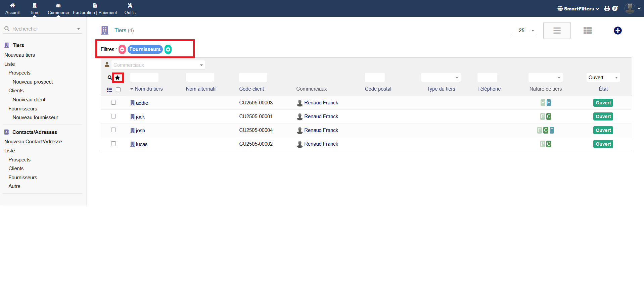Screen dimensions: 644x295
Task: Check the box for the addie row
Action: tap(113, 102)
